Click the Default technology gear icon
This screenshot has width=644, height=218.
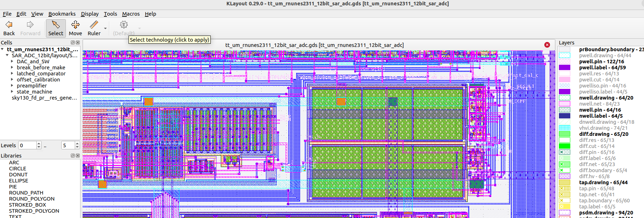pyautogui.click(x=124, y=25)
